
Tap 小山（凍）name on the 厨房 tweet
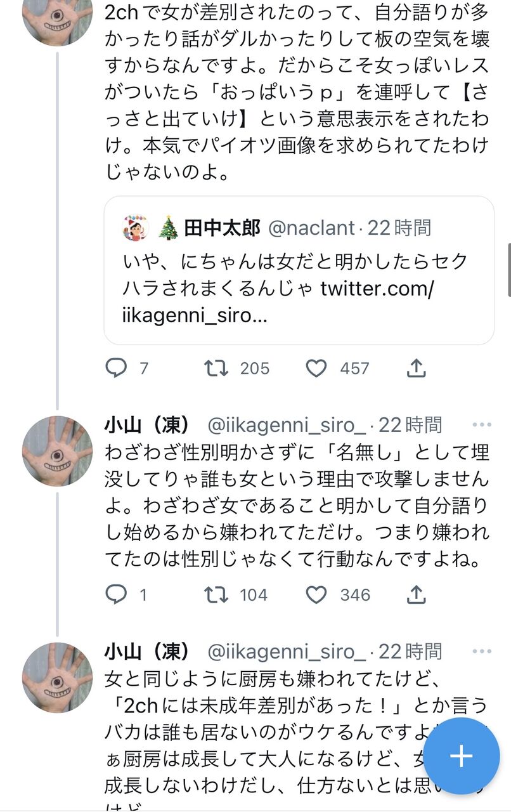147,651
